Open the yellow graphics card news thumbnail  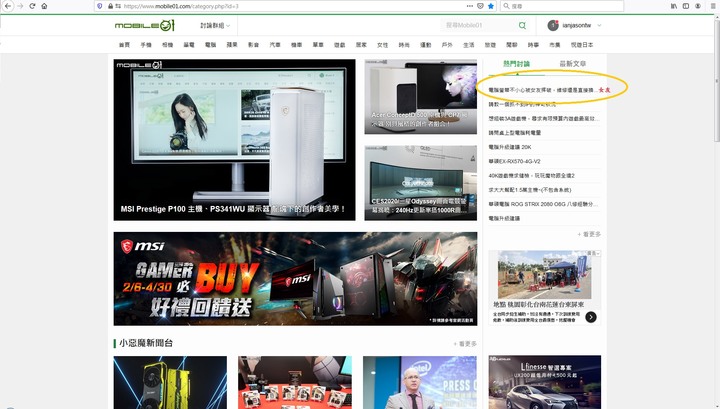click(170, 382)
